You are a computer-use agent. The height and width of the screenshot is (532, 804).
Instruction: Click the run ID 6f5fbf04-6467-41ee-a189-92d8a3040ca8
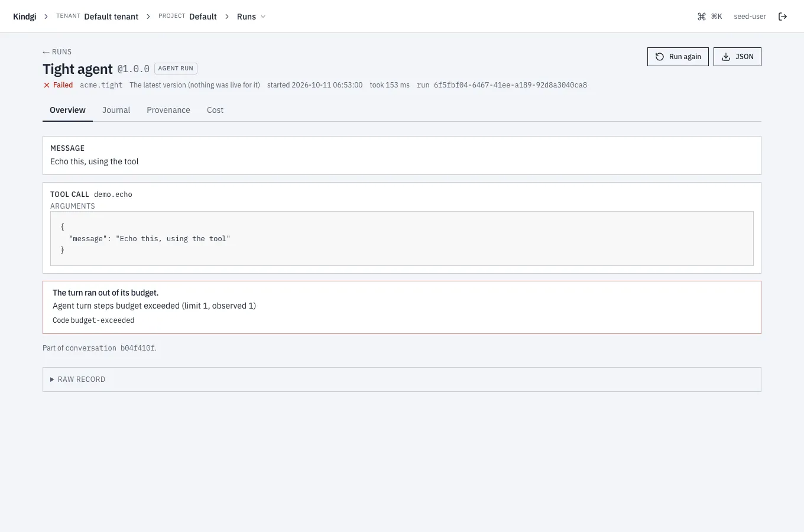(x=510, y=85)
